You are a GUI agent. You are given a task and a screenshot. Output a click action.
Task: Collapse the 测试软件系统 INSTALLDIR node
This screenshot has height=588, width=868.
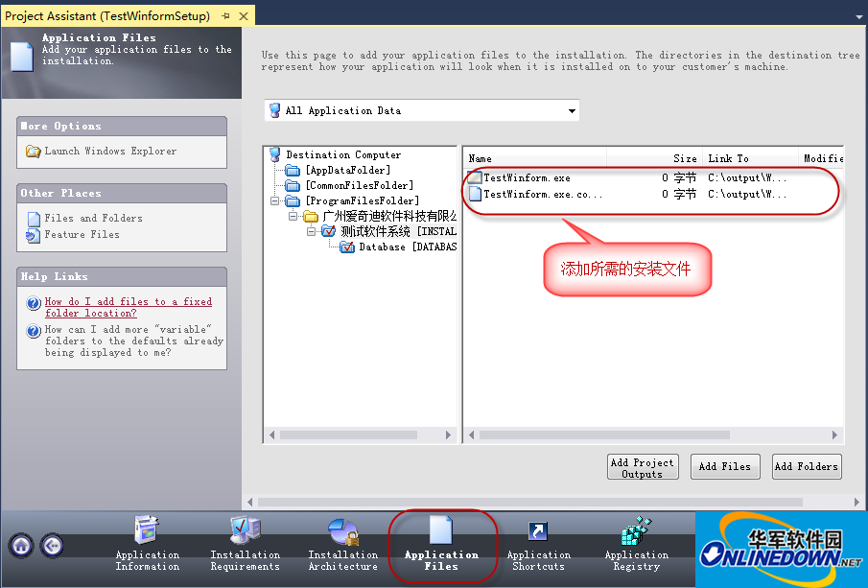[x=311, y=231]
